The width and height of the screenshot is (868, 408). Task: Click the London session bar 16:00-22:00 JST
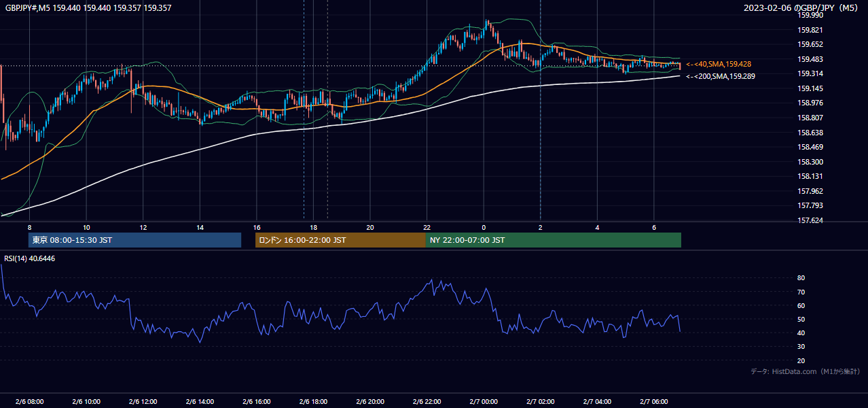point(340,240)
